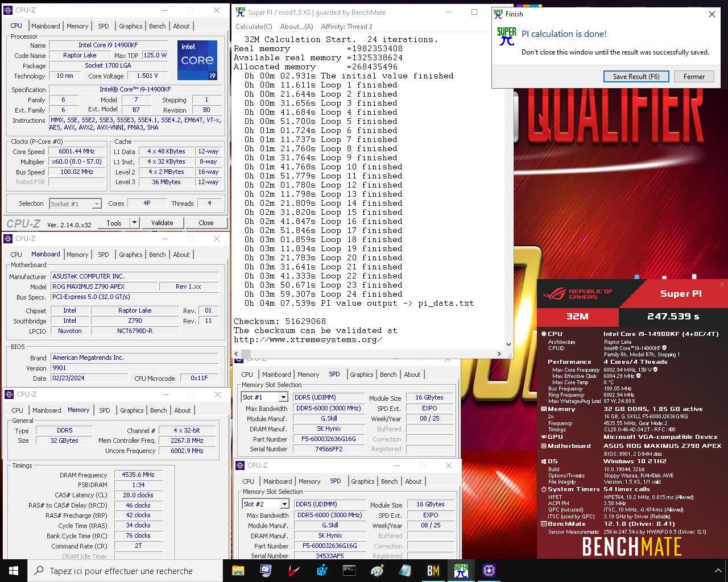Viewport: 728px width, 582px height.
Task: Click Super PI horizontal scrollbar right arrow
Action: coord(499,354)
